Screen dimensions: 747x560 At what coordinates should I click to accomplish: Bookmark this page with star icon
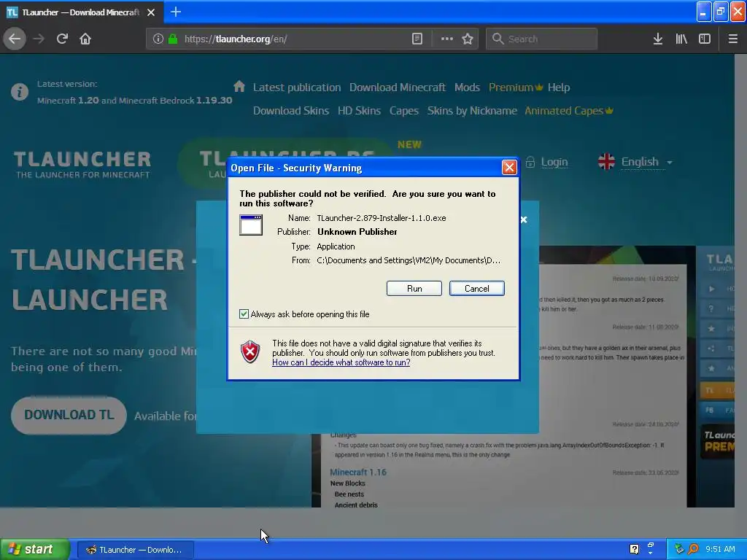pyautogui.click(x=468, y=39)
